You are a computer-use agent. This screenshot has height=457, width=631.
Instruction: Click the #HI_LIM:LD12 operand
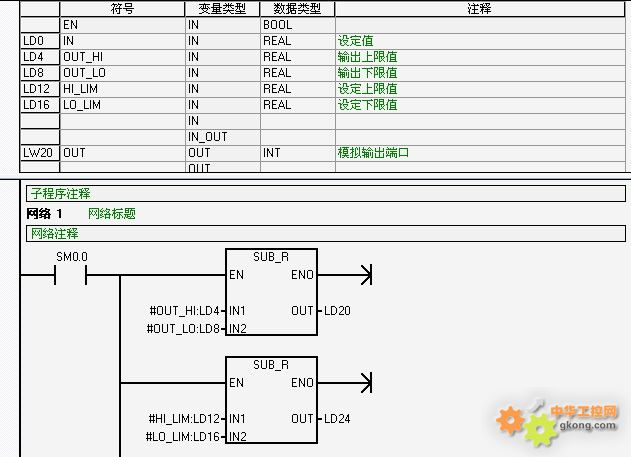(x=184, y=419)
